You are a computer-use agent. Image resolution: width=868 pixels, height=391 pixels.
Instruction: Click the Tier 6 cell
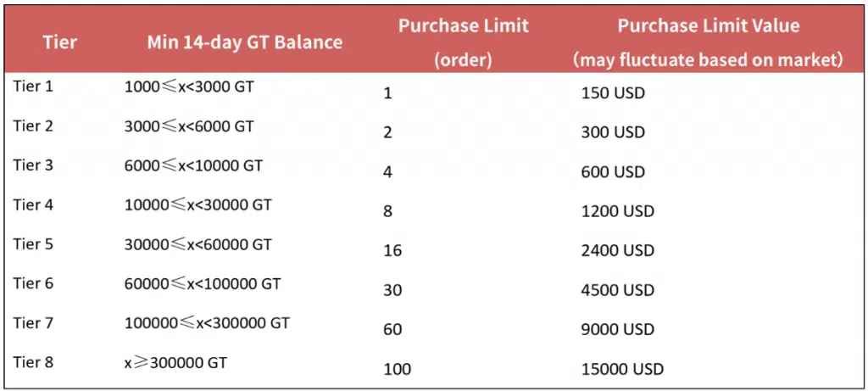(33, 283)
